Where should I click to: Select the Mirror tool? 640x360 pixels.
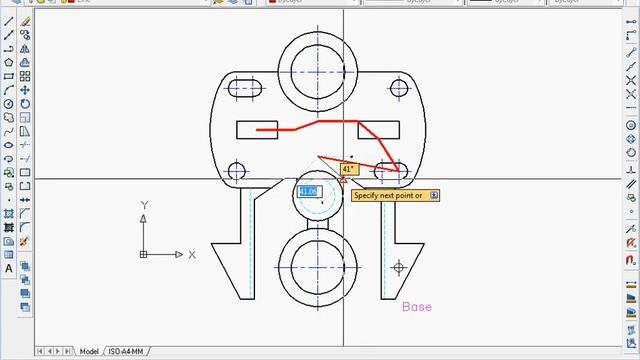25,49
